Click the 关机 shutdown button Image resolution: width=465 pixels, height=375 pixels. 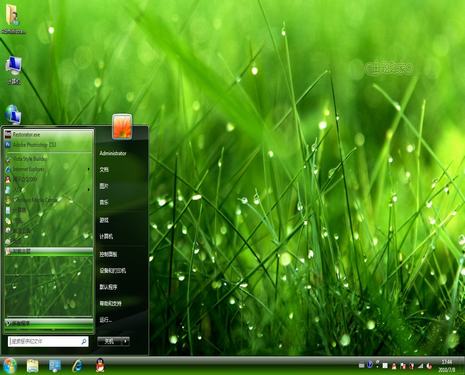[x=110, y=341]
